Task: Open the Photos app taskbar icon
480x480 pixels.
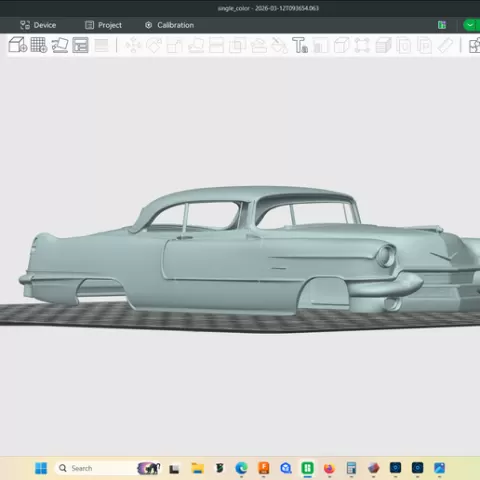Action: click(x=439, y=468)
